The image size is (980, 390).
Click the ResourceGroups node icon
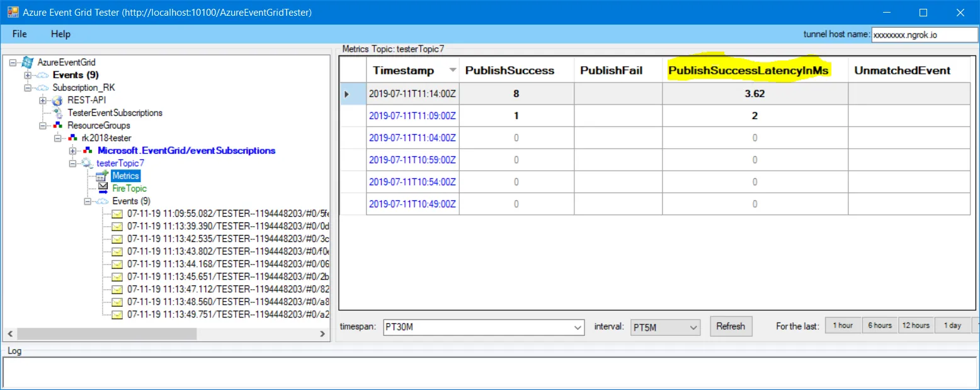coord(57,125)
